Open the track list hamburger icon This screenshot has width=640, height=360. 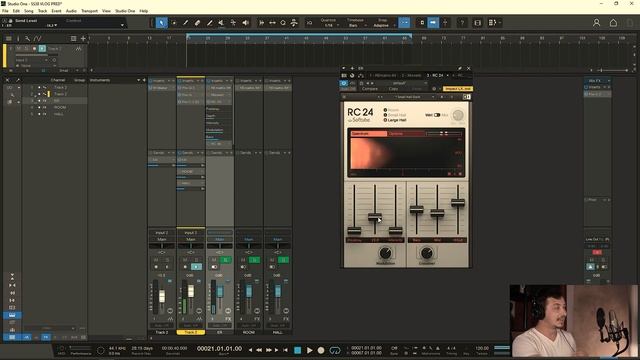tap(9, 38)
